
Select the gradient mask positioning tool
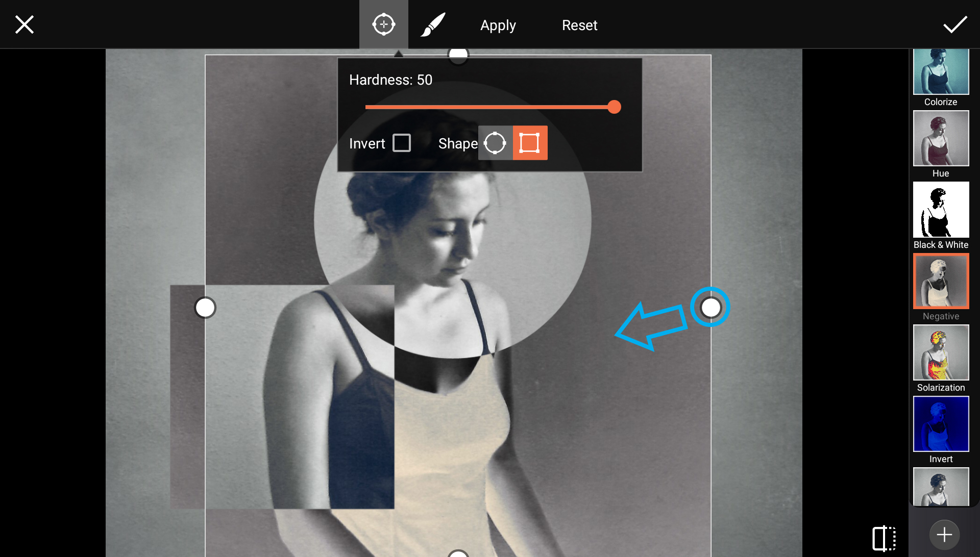click(x=384, y=23)
